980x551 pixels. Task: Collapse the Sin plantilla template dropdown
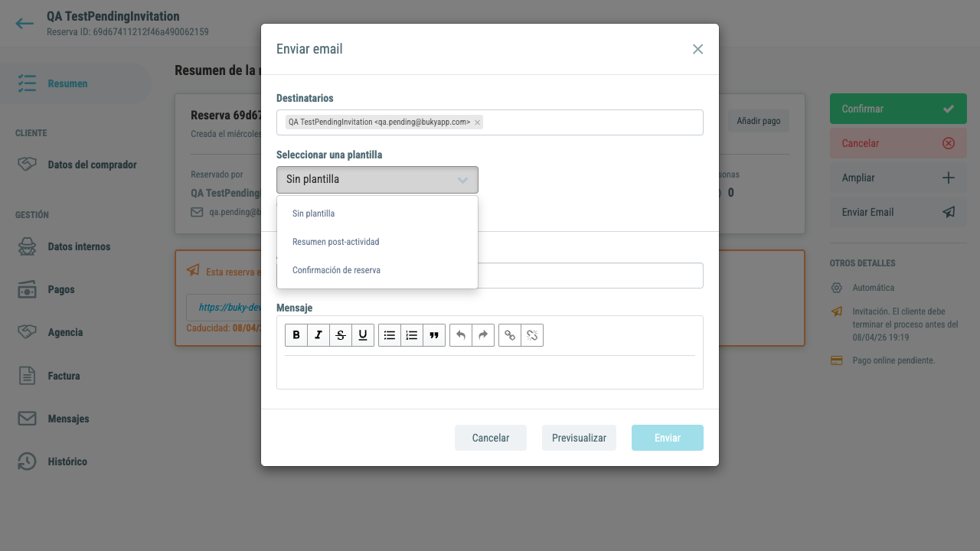click(x=377, y=180)
